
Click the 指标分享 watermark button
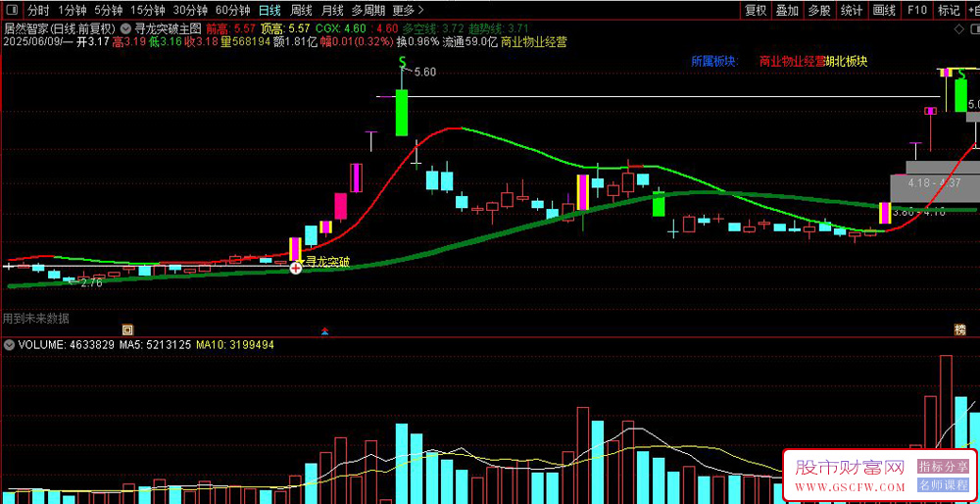pyautogui.click(x=943, y=467)
